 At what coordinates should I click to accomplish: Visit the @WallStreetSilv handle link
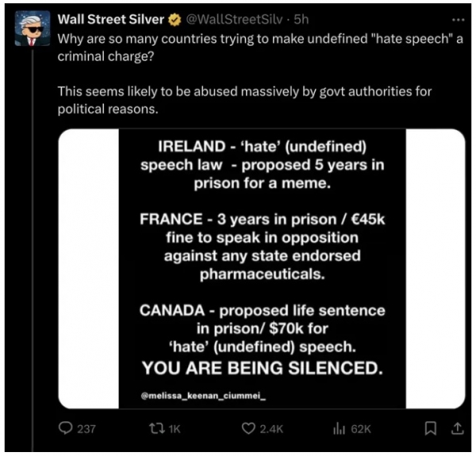point(234,19)
